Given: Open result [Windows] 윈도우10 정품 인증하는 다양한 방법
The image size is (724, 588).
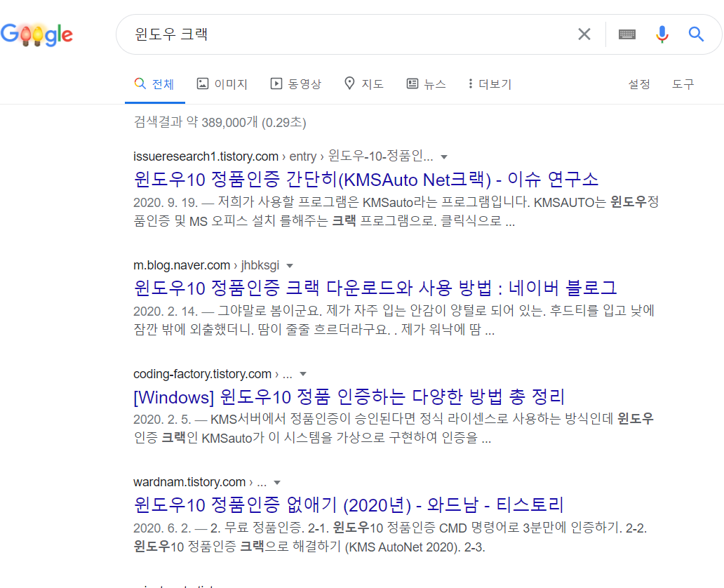Looking at the screenshot, I should [x=349, y=396].
